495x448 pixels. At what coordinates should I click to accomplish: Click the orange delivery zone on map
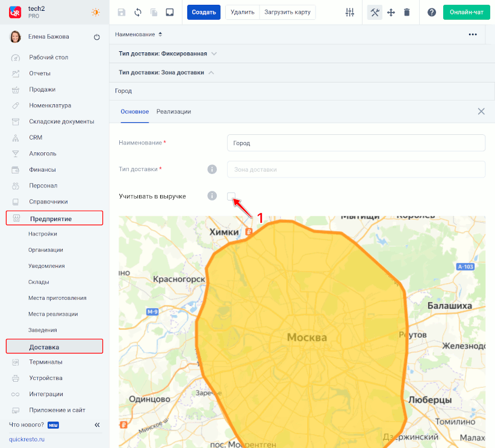(302, 335)
